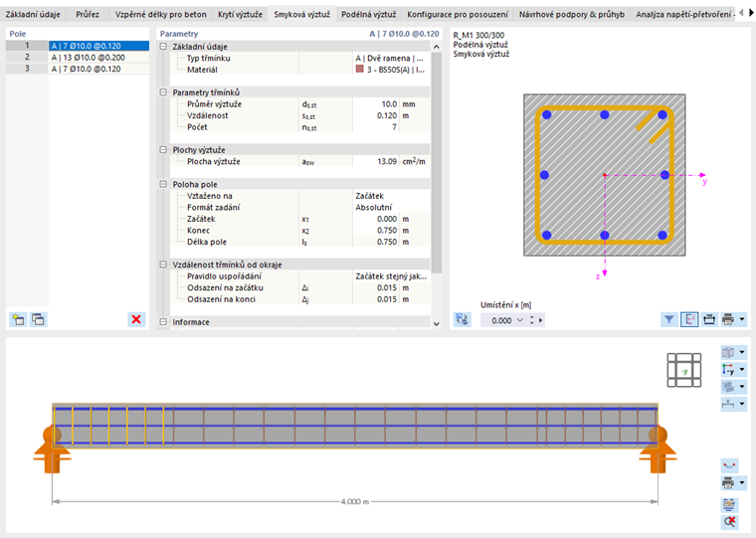Toggle the filter funnel in cross-section view
Screen dimensions: 756x538
pyautogui.click(x=669, y=319)
